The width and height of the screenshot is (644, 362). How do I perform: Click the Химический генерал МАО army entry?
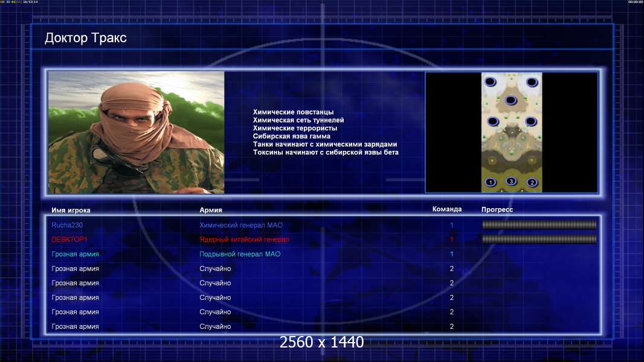click(x=241, y=225)
